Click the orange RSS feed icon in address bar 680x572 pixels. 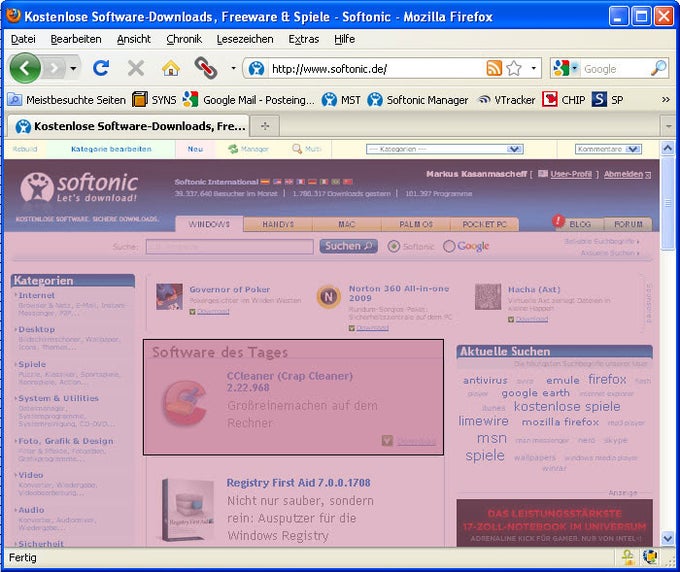494,68
